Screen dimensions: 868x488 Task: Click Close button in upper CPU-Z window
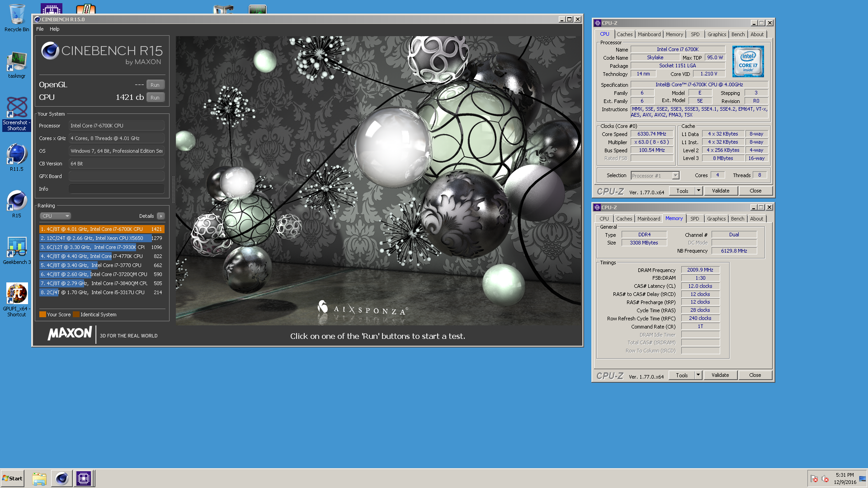tap(755, 191)
